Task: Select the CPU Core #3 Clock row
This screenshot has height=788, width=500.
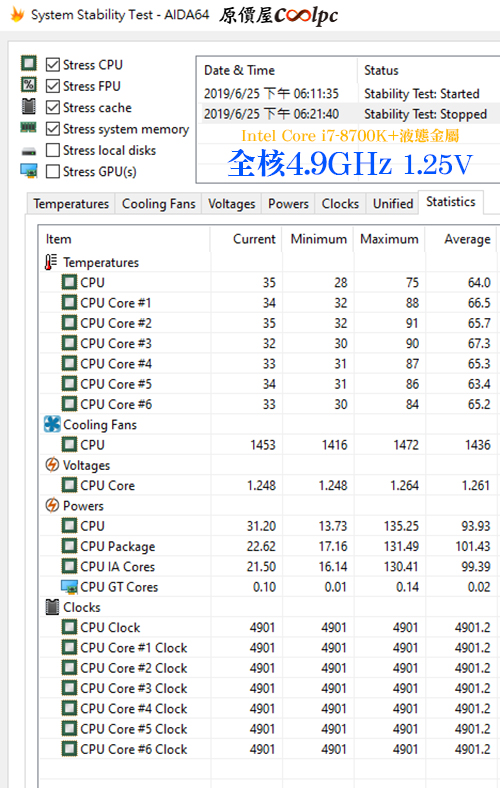Action: click(x=268, y=688)
